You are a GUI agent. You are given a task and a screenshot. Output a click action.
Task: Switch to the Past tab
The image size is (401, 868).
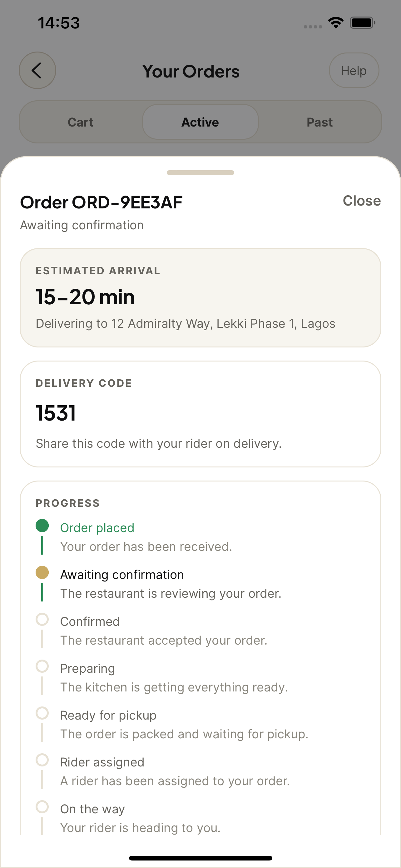[319, 122]
